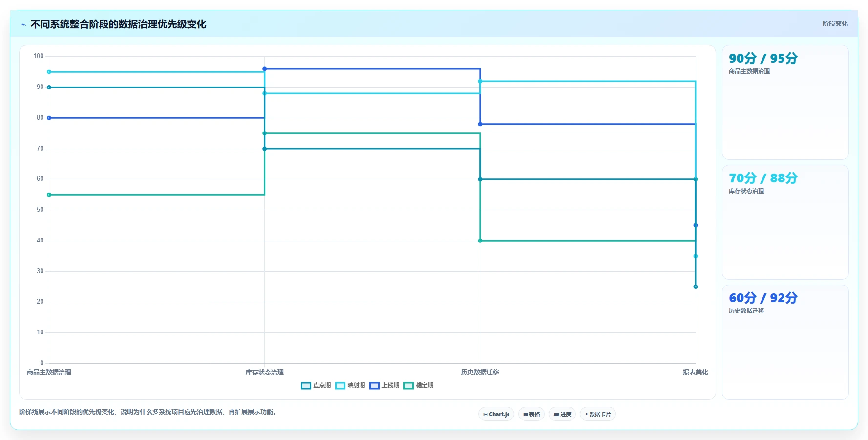Screen dimensions: 868x440
Task: Click the 稳定期 point at 40 on 历史数据迁移
Action: tap(480, 241)
